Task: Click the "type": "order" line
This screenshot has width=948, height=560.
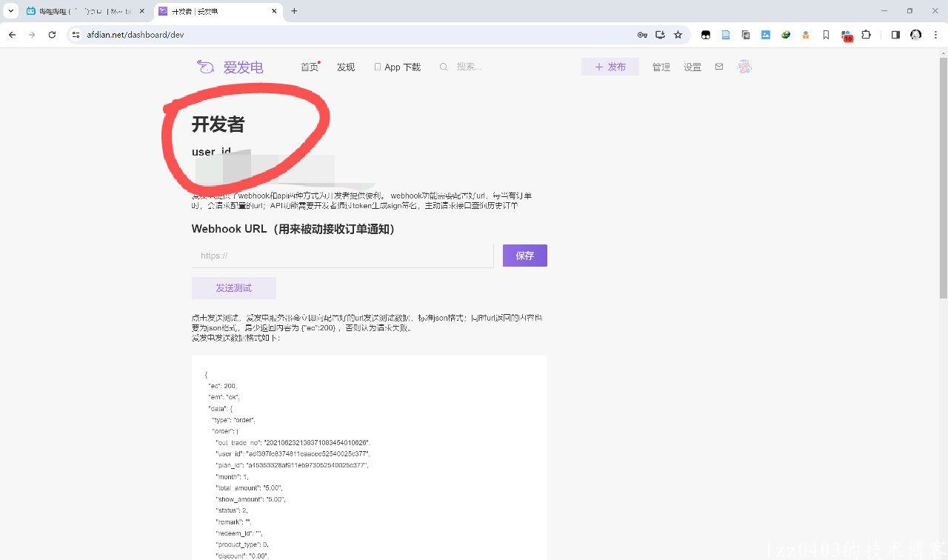Action: 234,420
